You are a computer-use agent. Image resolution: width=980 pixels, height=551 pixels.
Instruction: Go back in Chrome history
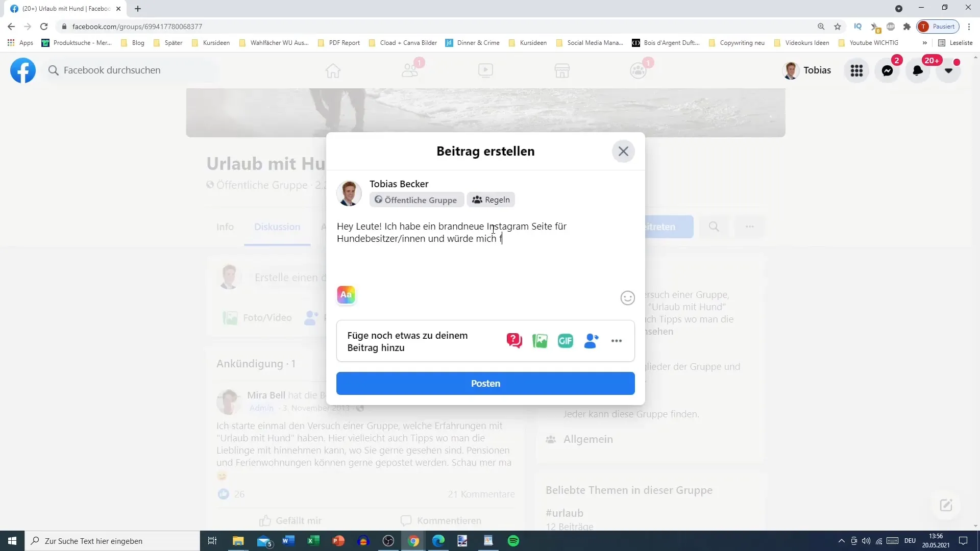click(x=11, y=27)
